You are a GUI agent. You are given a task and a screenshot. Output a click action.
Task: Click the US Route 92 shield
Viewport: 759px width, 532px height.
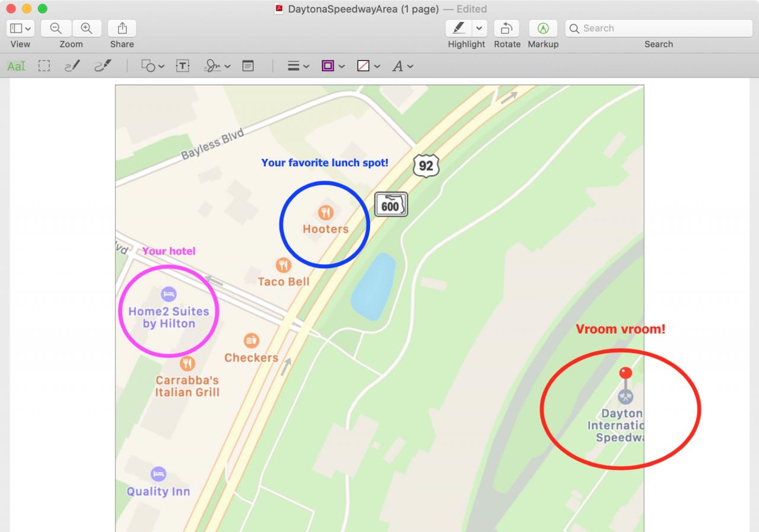tap(426, 166)
